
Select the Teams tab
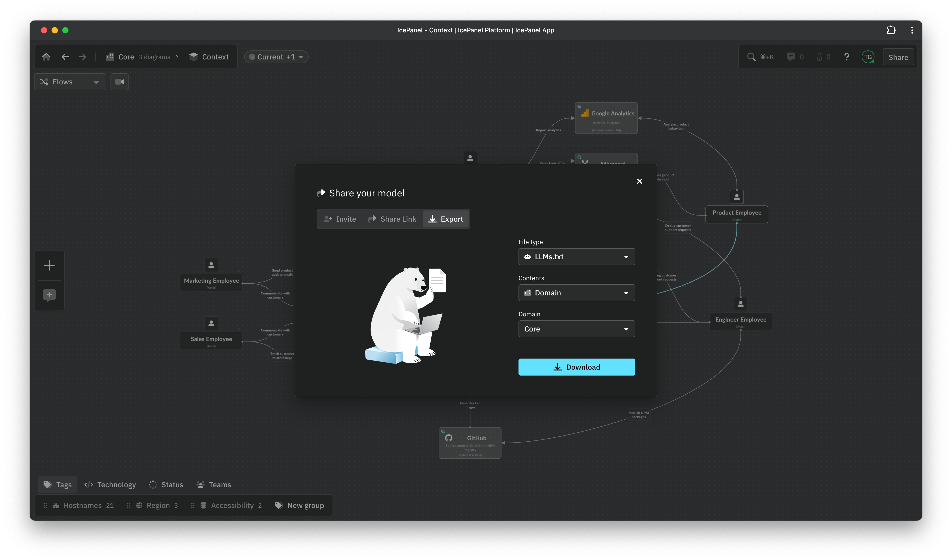[x=214, y=485]
